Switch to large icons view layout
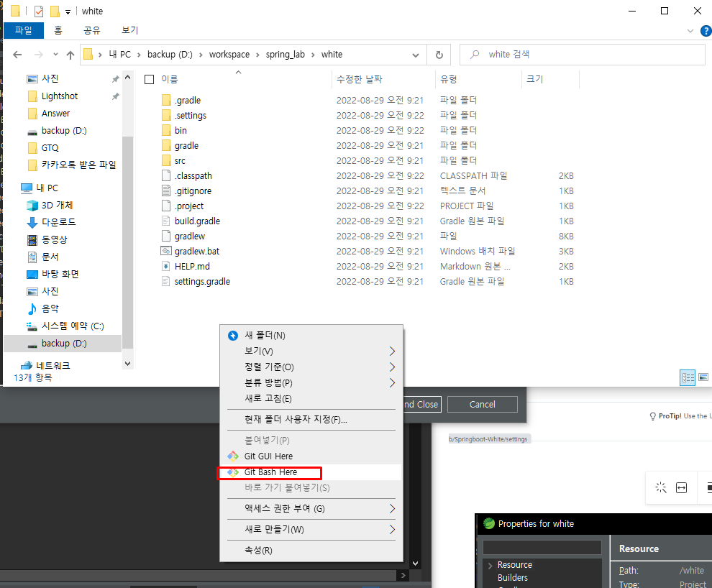The height and width of the screenshot is (588, 712). point(703,377)
